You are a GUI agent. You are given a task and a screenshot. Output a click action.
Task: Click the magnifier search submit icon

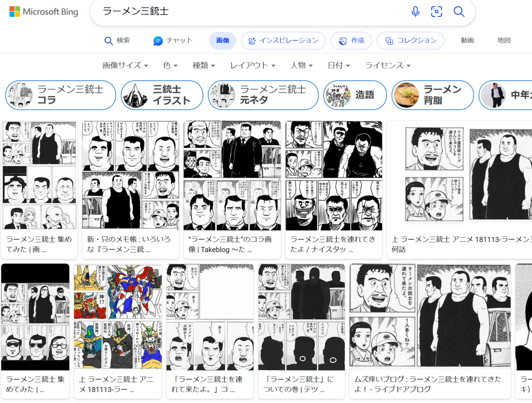click(459, 12)
